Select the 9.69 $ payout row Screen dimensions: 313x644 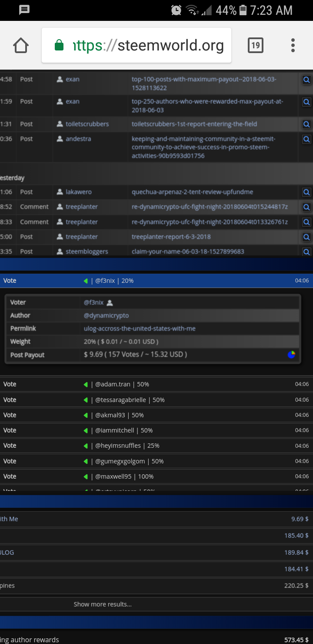(156, 519)
